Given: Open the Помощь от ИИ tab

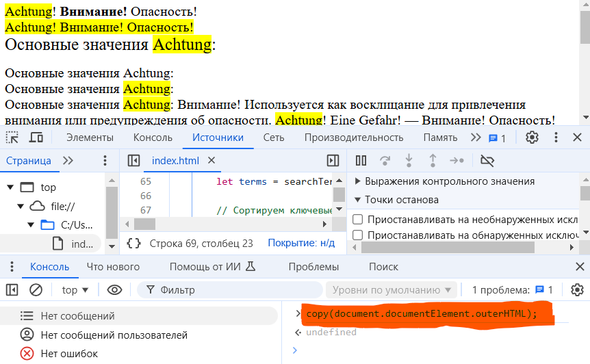Looking at the screenshot, I should [x=212, y=267].
